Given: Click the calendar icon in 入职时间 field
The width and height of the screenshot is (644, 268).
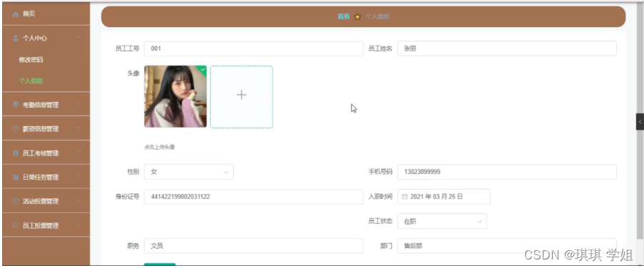Looking at the screenshot, I should point(404,197).
